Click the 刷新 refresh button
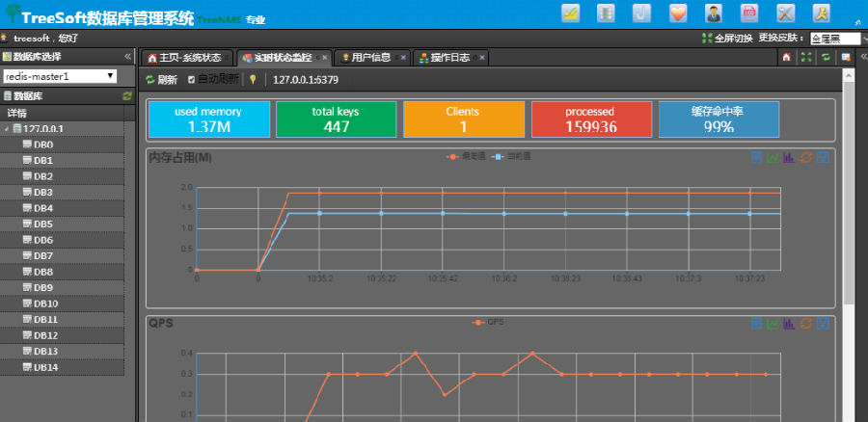This screenshot has height=422, width=868. [x=162, y=80]
